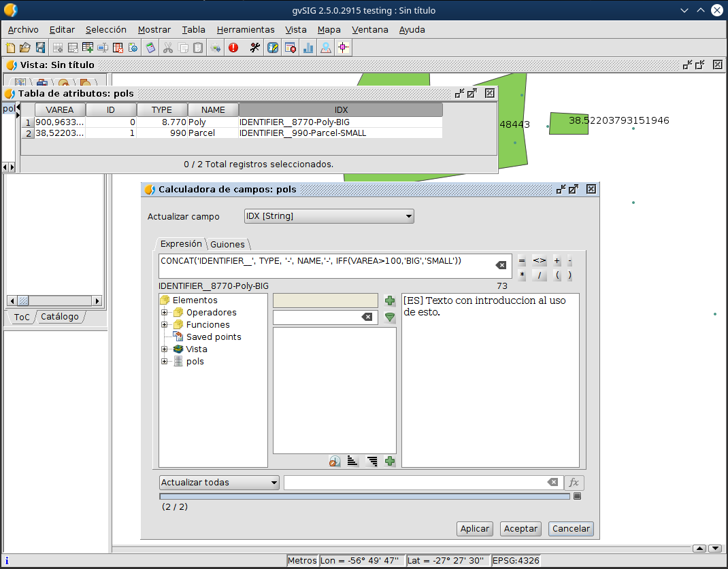Click the red exclamation mark toolbar icon
Viewport: 728px width, 569px height.
[233, 48]
